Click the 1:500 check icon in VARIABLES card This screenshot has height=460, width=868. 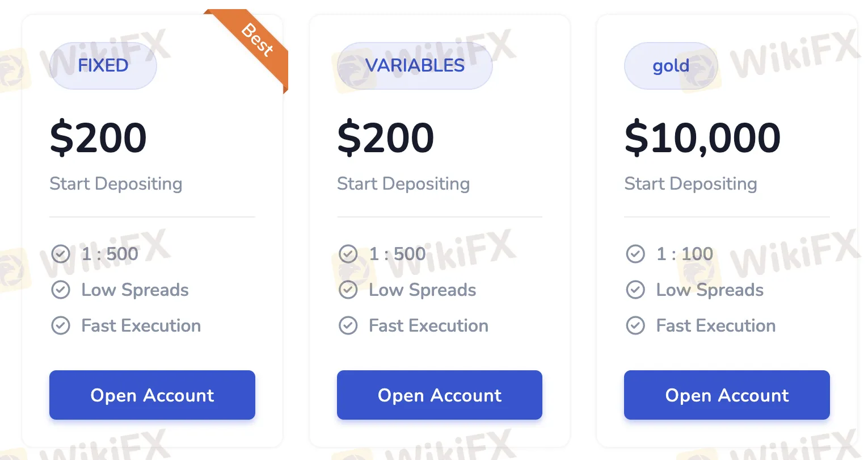tap(348, 254)
